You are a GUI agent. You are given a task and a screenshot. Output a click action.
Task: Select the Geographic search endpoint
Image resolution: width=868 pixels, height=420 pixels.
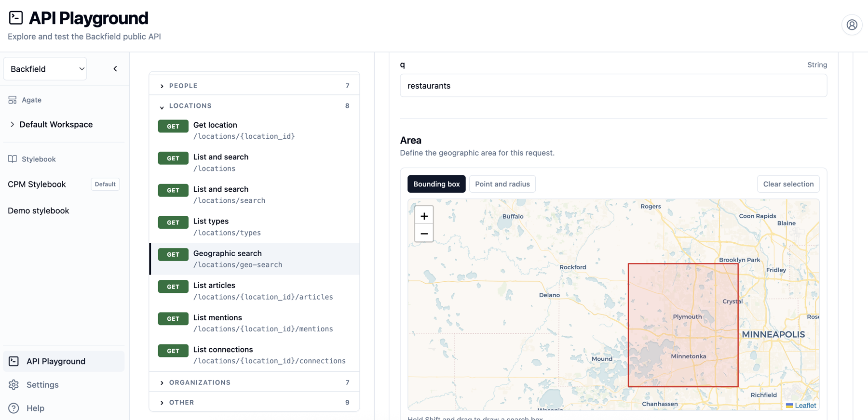point(255,259)
